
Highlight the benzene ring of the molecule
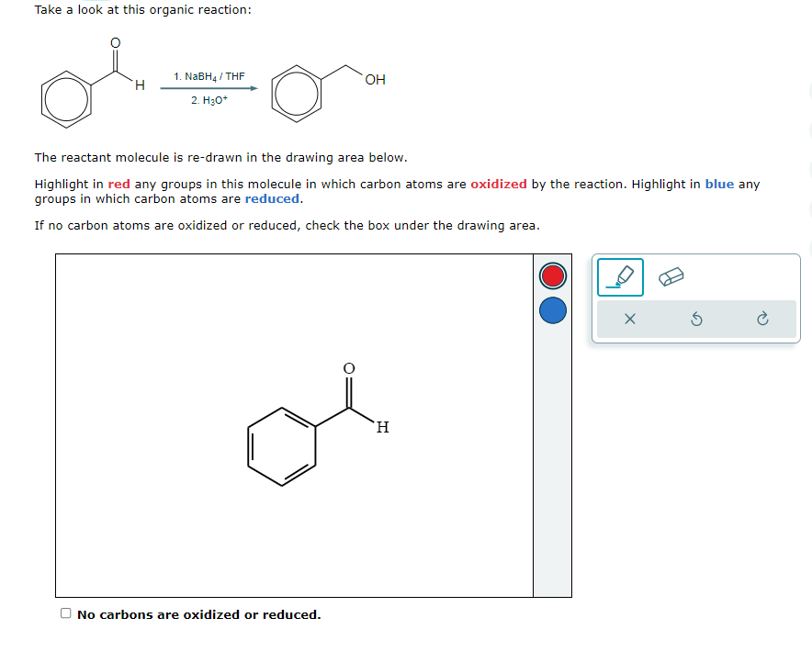pyautogui.click(x=281, y=449)
